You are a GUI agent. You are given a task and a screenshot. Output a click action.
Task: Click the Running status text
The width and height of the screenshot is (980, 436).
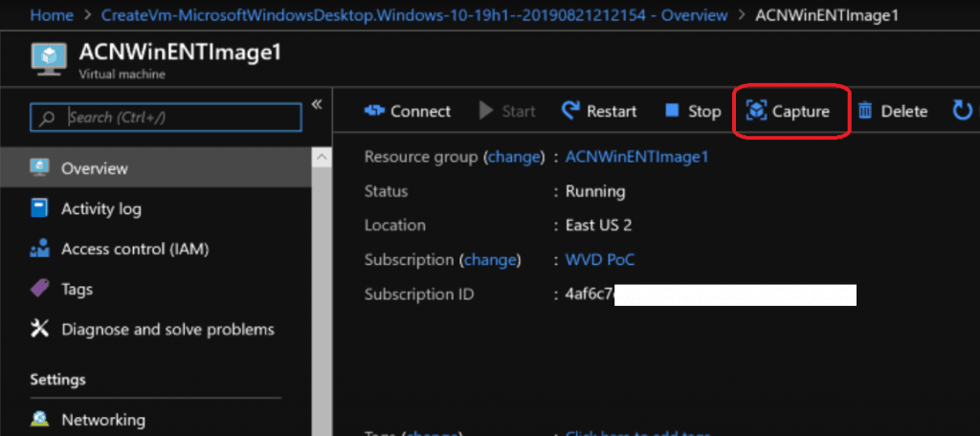coord(595,192)
